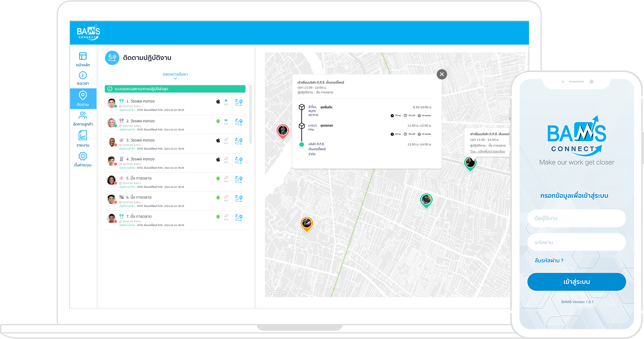Click avatar of employee 7. นึ่ง การตลาด
The height and width of the screenshot is (339, 644).
(x=111, y=218)
